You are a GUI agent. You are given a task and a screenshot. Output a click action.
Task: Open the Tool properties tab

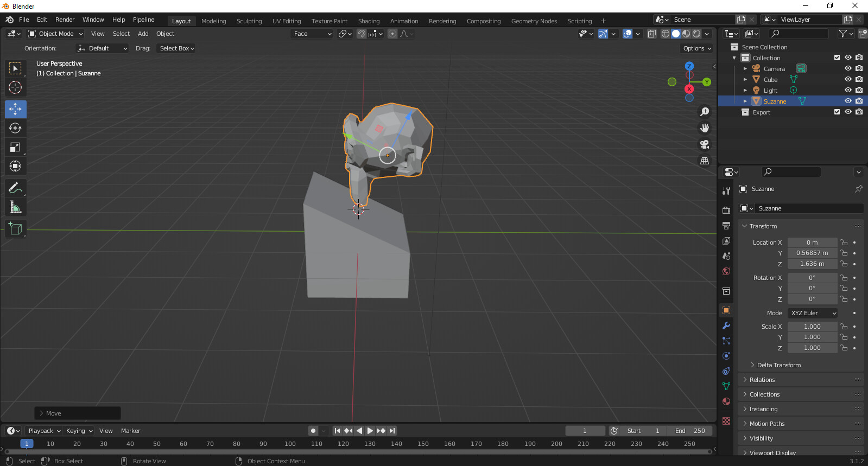click(726, 191)
